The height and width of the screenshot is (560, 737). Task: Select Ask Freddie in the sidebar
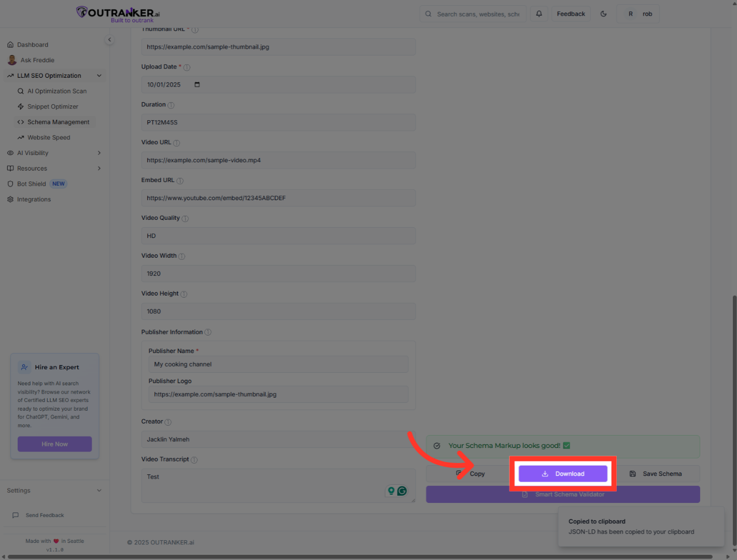[x=37, y=60]
